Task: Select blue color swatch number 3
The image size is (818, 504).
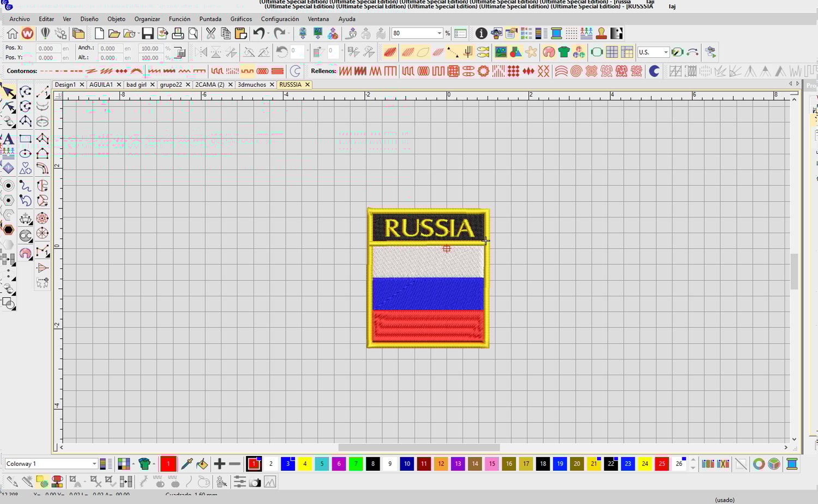Action: tap(288, 464)
